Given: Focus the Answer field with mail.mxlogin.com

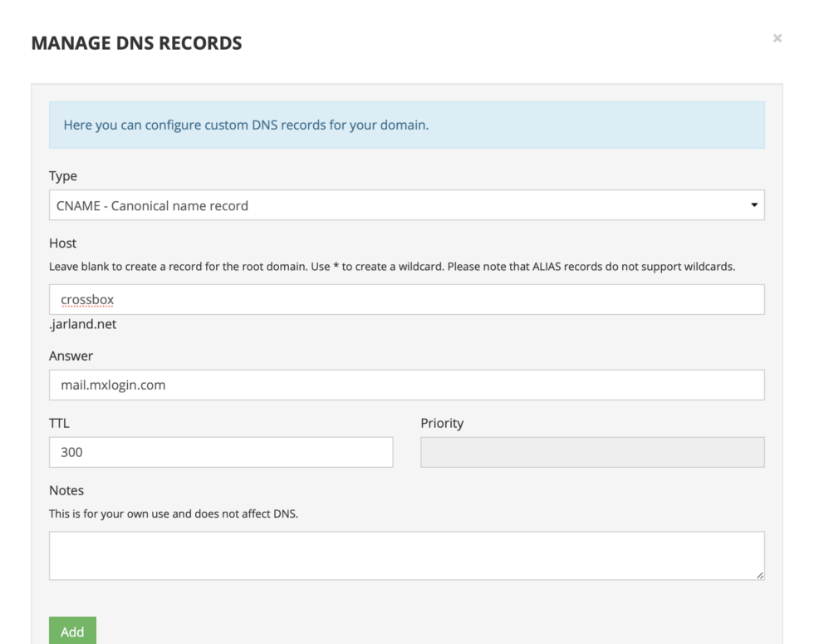Looking at the screenshot, I should pyautogui.click(x=405, y=385).
